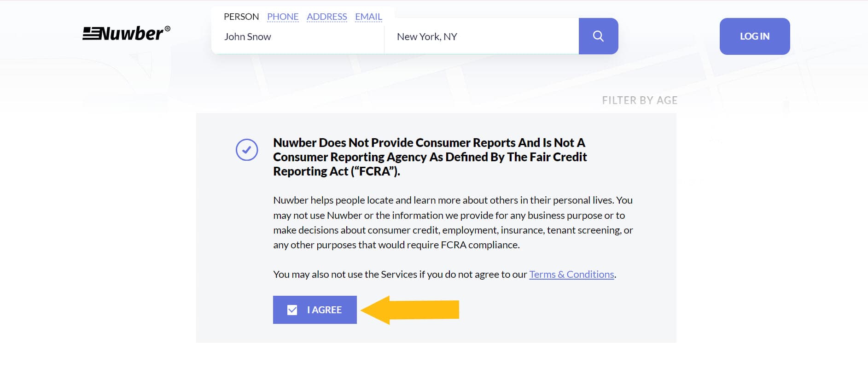Click the LOG IN button
868x369 pixels.
754,36
